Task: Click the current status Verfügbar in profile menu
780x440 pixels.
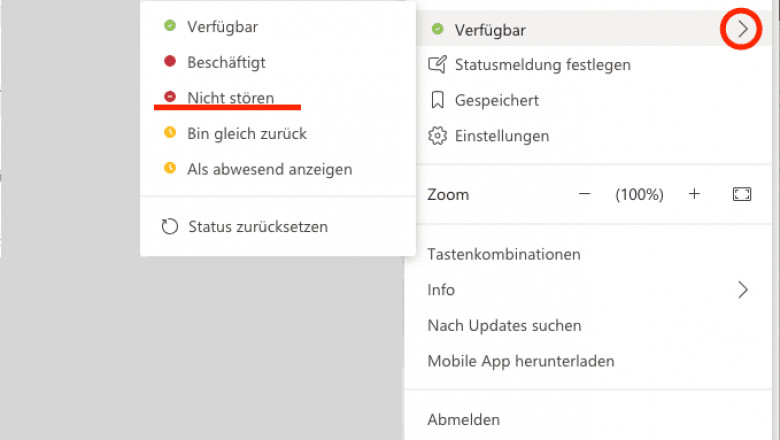Action: coord(490,30)
